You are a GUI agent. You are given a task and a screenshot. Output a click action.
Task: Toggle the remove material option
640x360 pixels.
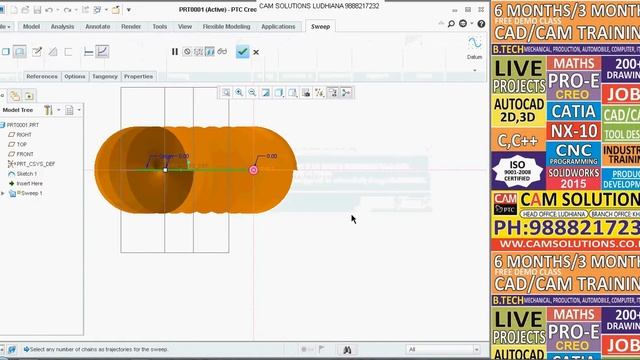pyautogui.click(x=53, y=52)
